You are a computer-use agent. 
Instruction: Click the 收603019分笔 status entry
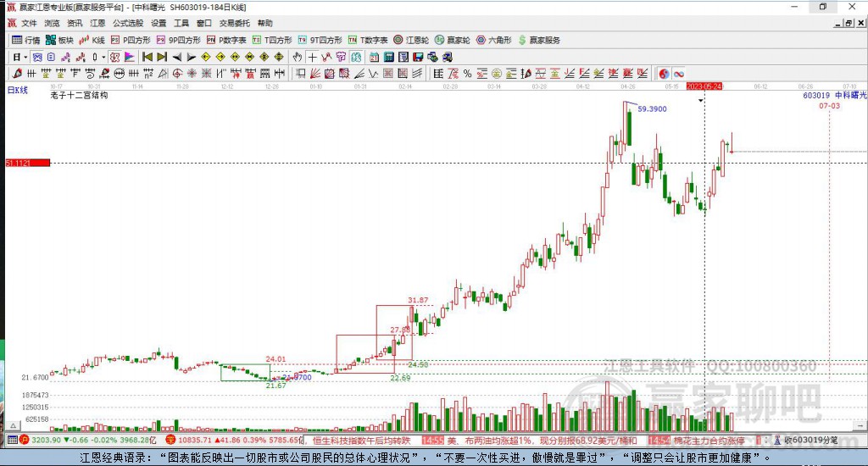coord(806,440)
